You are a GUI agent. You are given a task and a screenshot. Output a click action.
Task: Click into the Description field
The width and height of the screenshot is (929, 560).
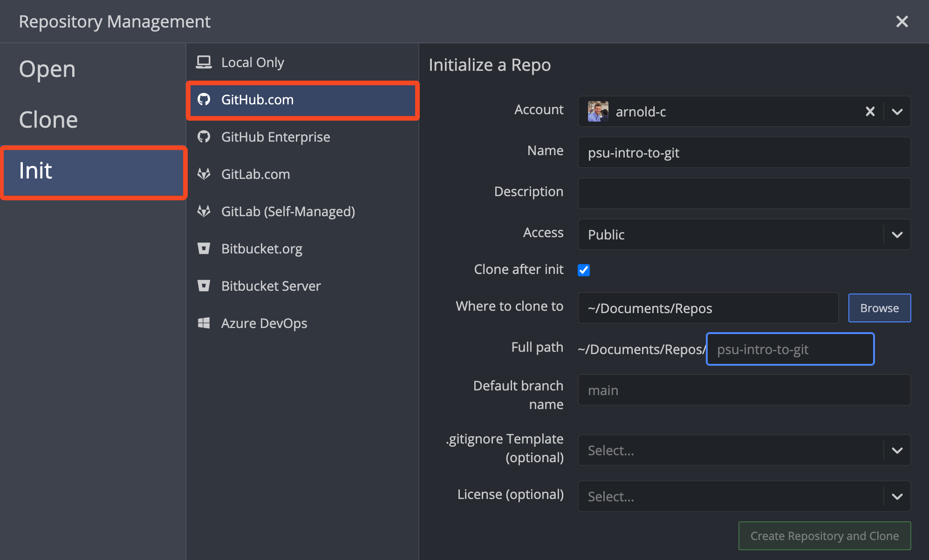click(744, 193)
